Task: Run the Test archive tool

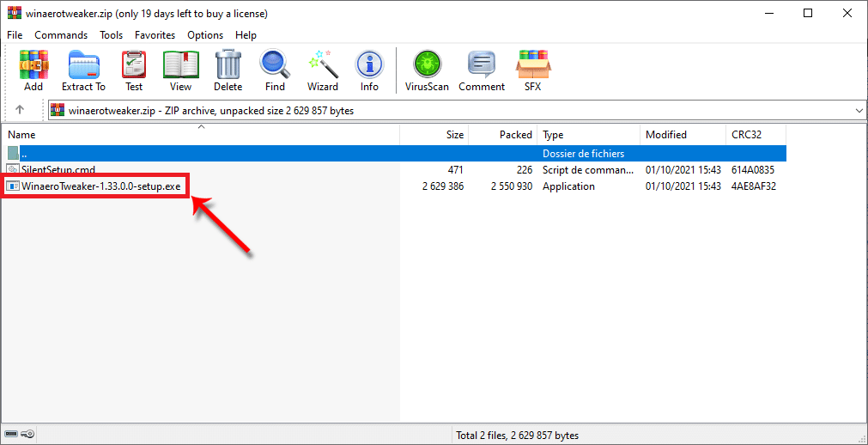Action: (x=133, y=71)
